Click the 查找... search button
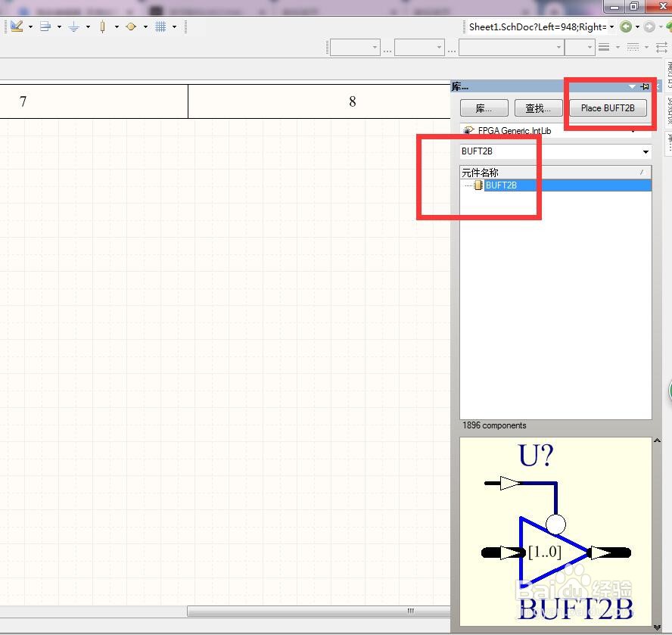The image size is (672, 635). 538,108
